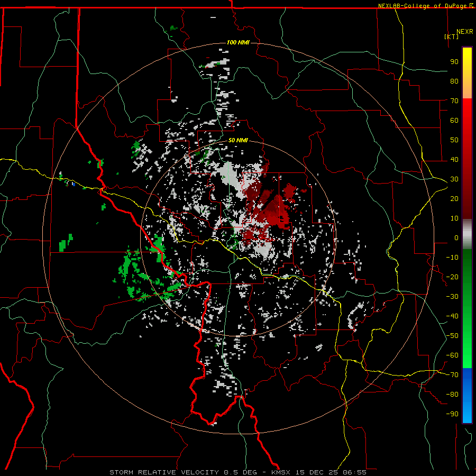This screenshot has height=476, width=476.
Task: Click the -90 value on the velocity scale
Action: coord(452,414)
